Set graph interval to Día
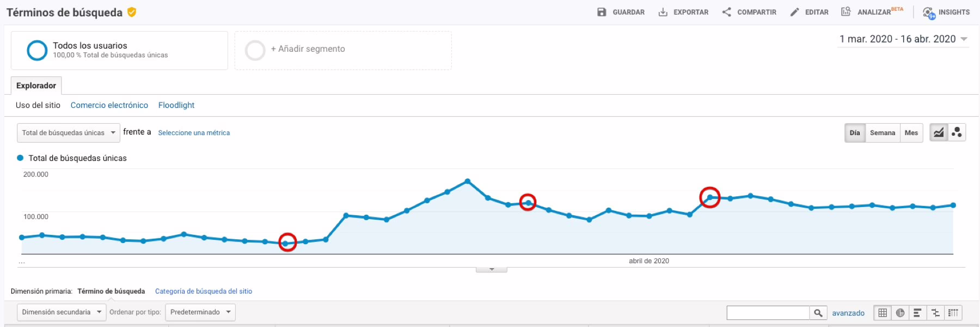This screenshot has width=980, height=327. tap(855, 133)
